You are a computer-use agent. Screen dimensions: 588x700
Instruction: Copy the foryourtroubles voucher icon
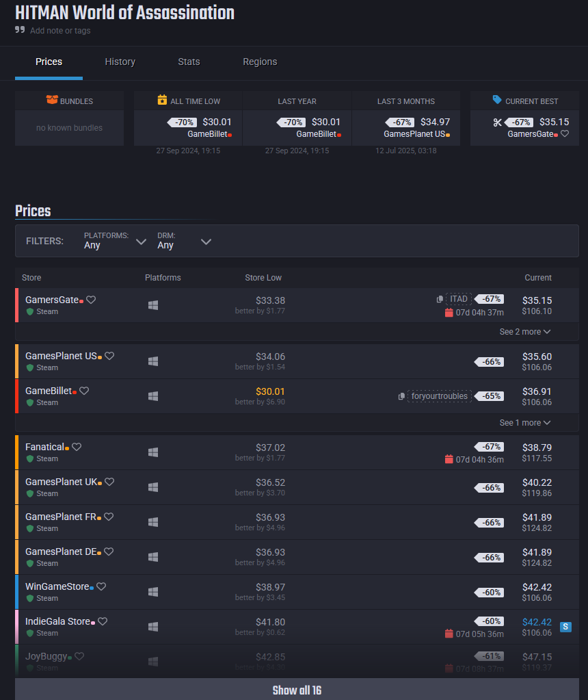point(401,396)
